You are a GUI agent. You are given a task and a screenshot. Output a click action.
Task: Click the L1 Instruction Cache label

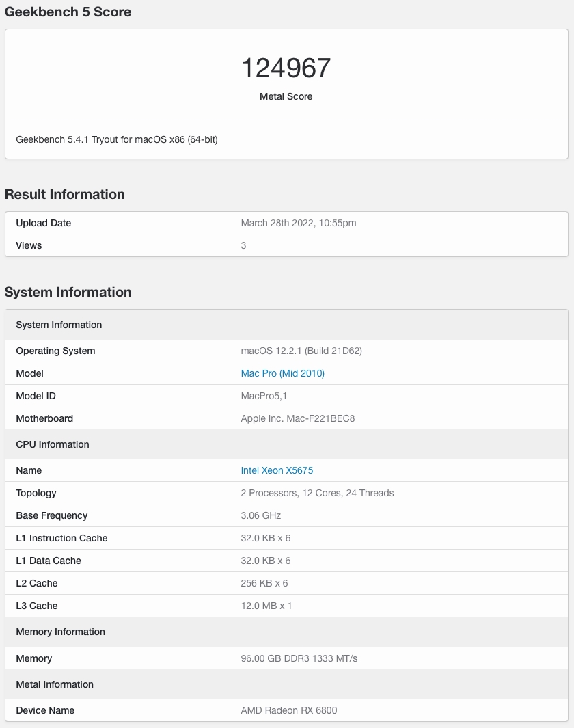(x=61, y=538)
